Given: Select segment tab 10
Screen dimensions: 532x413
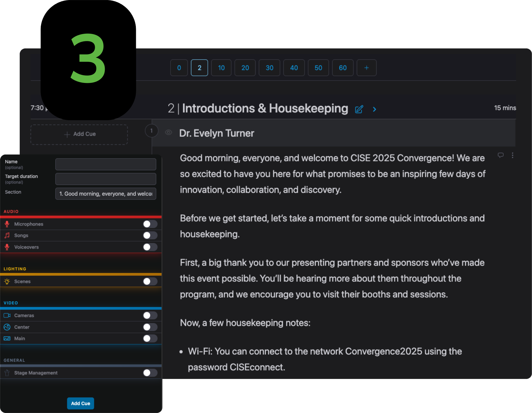Looking at the screenshot, I should 221,68.
